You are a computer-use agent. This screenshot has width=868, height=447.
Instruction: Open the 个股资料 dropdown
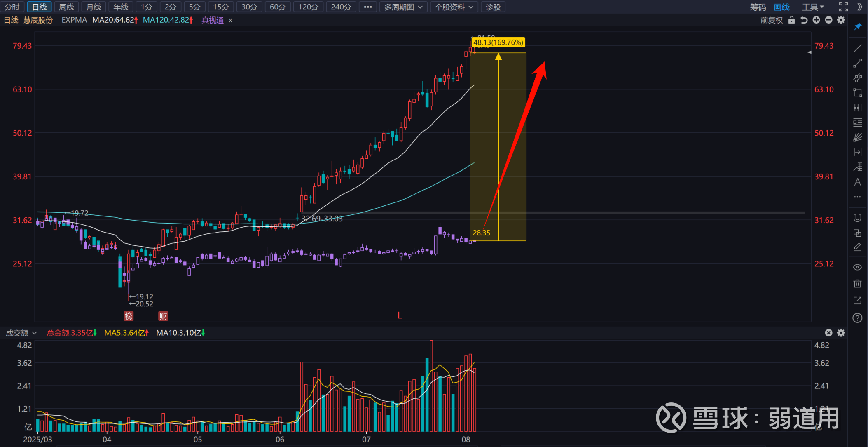454,7
